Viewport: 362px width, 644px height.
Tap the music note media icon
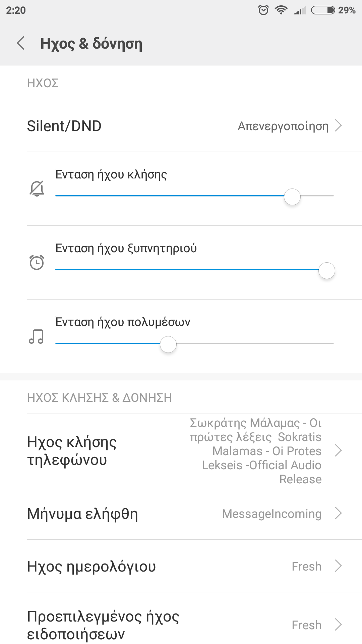36,336
